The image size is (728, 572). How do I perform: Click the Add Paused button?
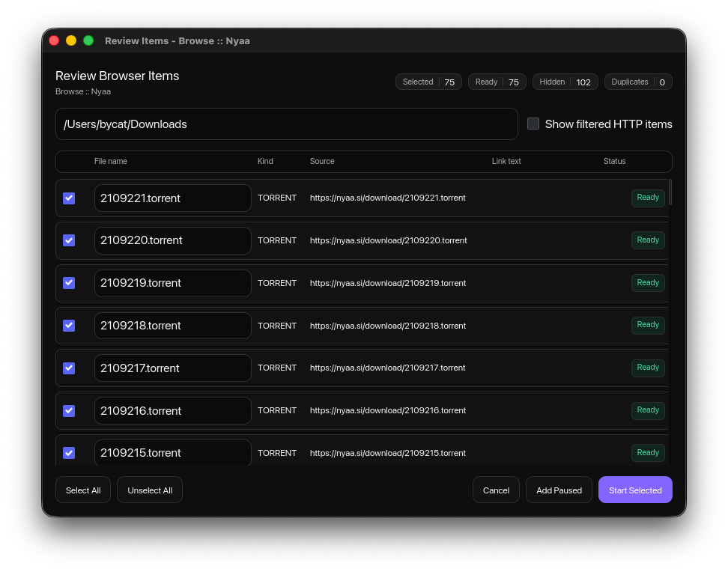559,490
